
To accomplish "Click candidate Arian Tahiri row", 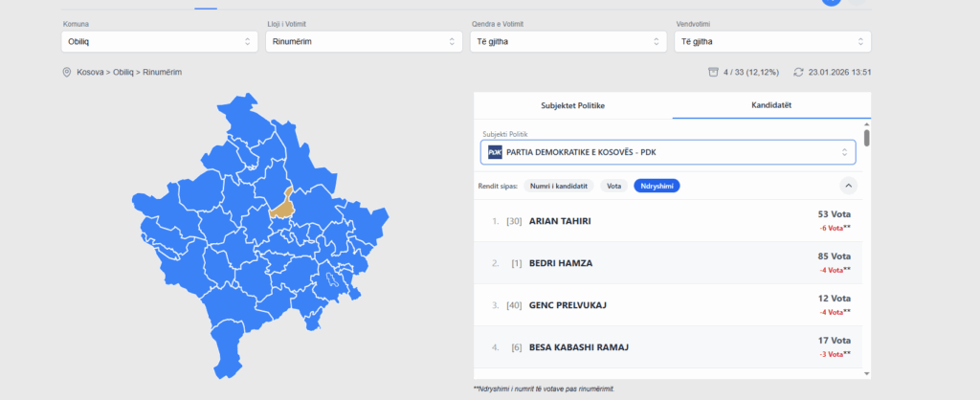I will point(670,221).
